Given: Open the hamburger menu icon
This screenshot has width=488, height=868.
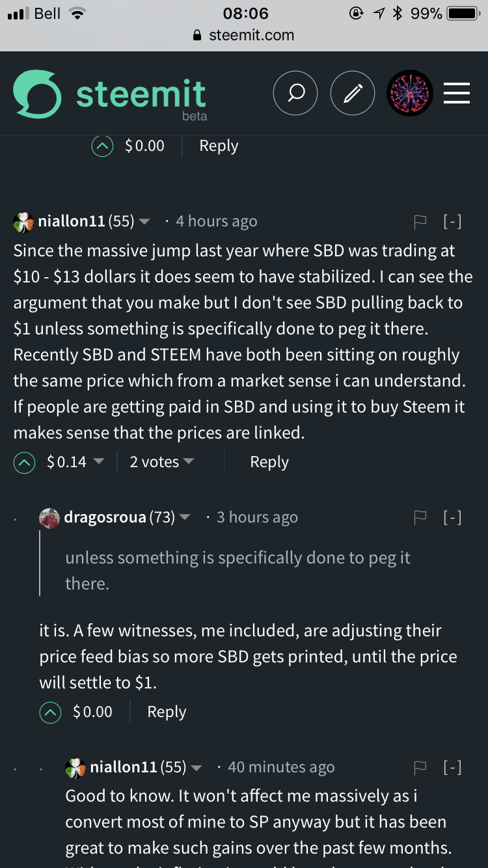Looking at the screenshot, I should click(457, 94).
